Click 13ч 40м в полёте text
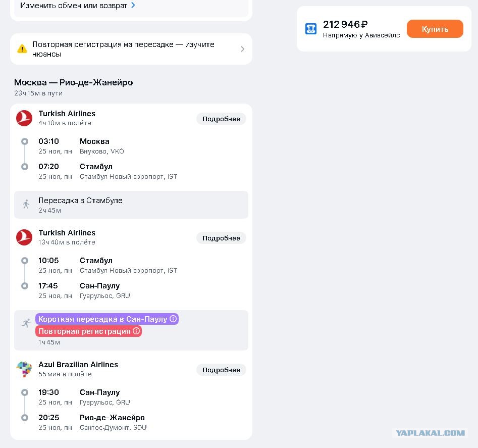478x448 pixels. click(x=67, y=242)
